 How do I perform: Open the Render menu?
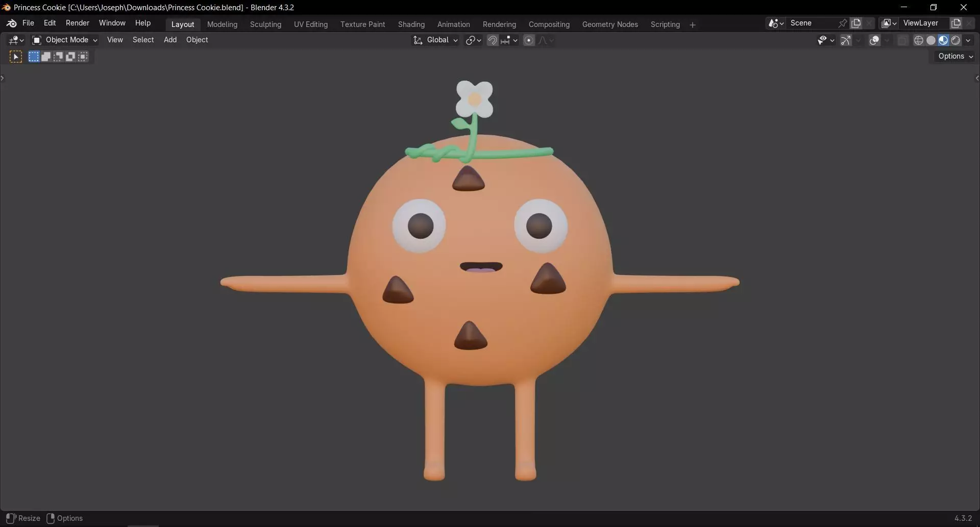pos(77,23)
